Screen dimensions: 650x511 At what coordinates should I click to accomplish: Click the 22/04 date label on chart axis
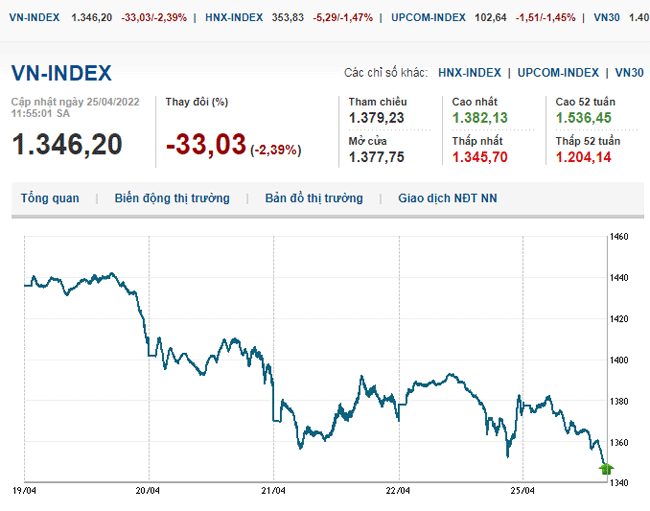coord(397,491)
